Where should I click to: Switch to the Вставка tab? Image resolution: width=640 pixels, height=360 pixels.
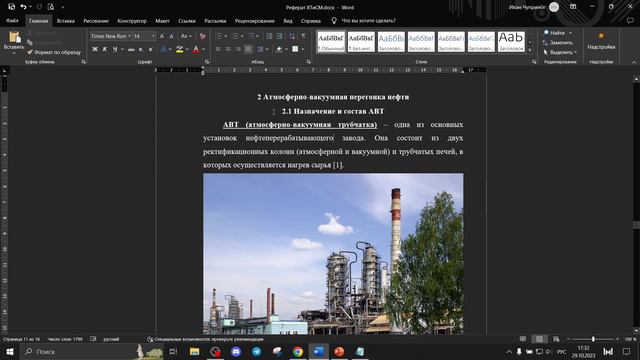65,20
